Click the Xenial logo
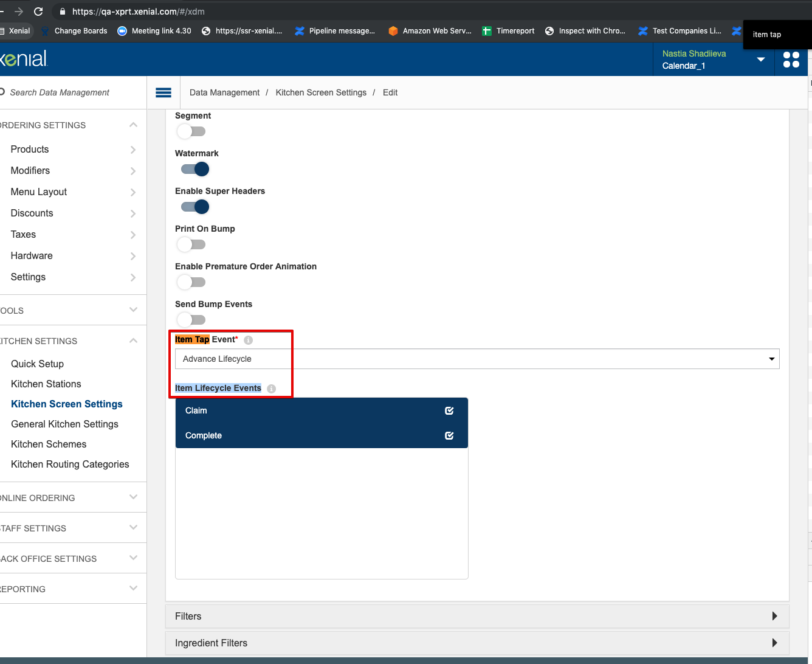The height and width of the screenshot is (664, 812). (x=24, y=59)
